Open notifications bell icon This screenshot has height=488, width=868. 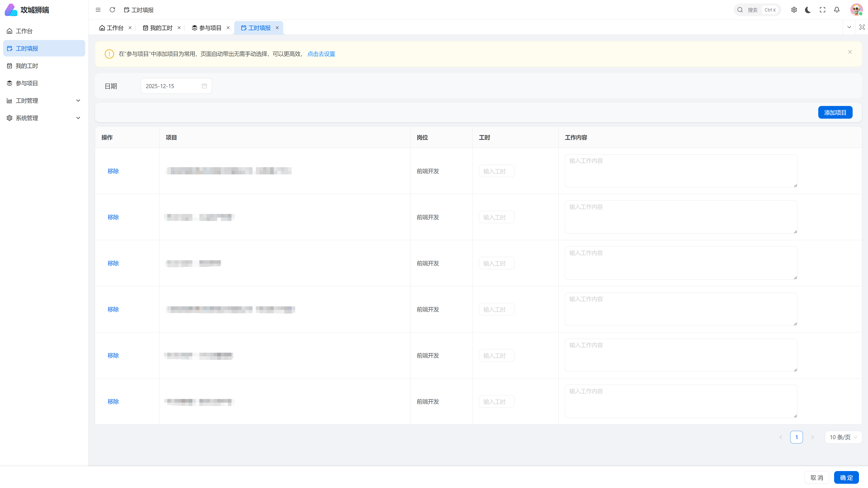point(837,10)
